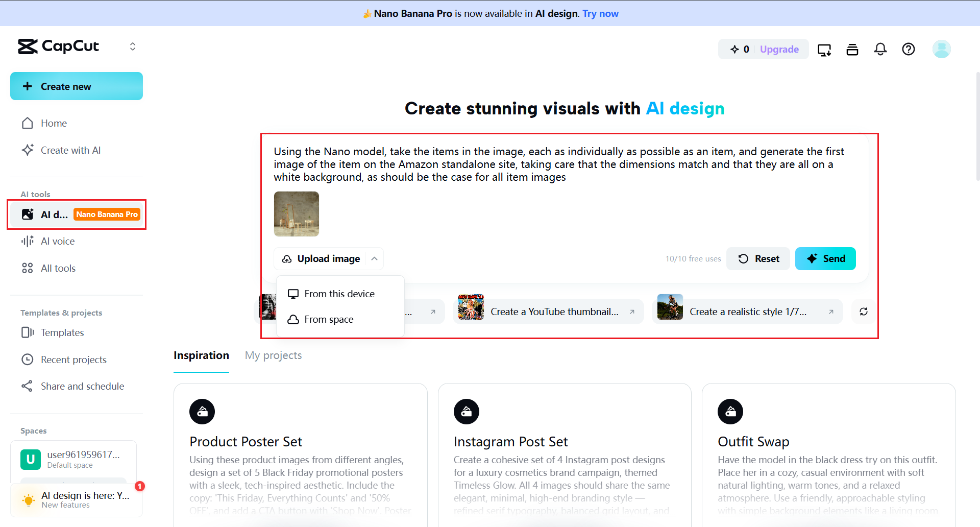980x527 pixels.
Task: Click the credits counter showing 0
Action: pyautogui.click(x=740, y=49)
